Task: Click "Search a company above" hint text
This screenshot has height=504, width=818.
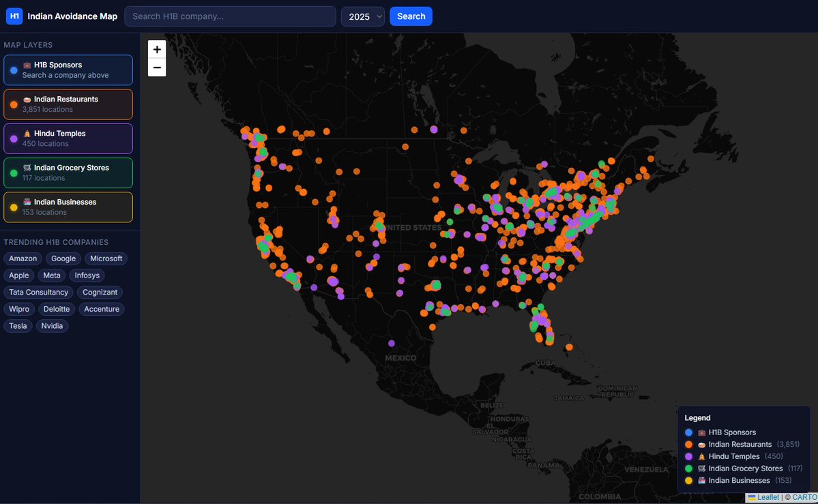Action: 65,75
